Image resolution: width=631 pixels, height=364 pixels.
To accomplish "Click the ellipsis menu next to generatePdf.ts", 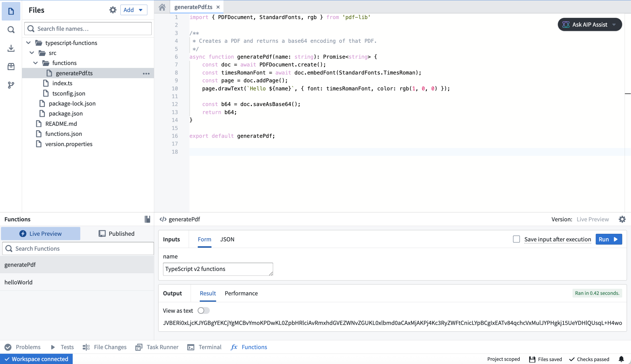I will (x=146, y=73).
